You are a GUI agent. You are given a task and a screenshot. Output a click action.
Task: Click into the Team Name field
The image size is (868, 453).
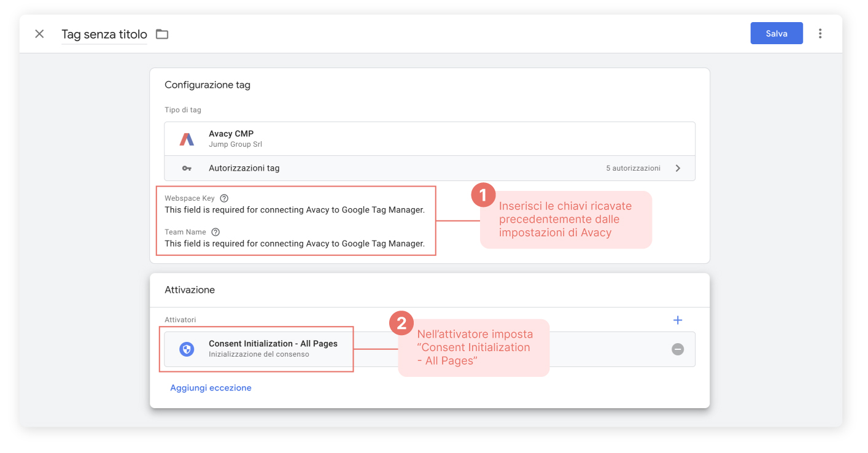pos(295,243)
